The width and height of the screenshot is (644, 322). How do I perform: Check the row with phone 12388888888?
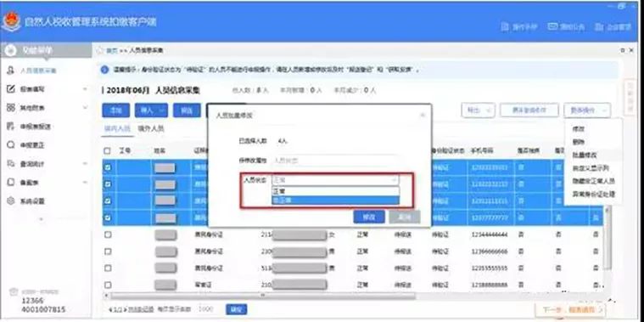[x=108, y=285]
